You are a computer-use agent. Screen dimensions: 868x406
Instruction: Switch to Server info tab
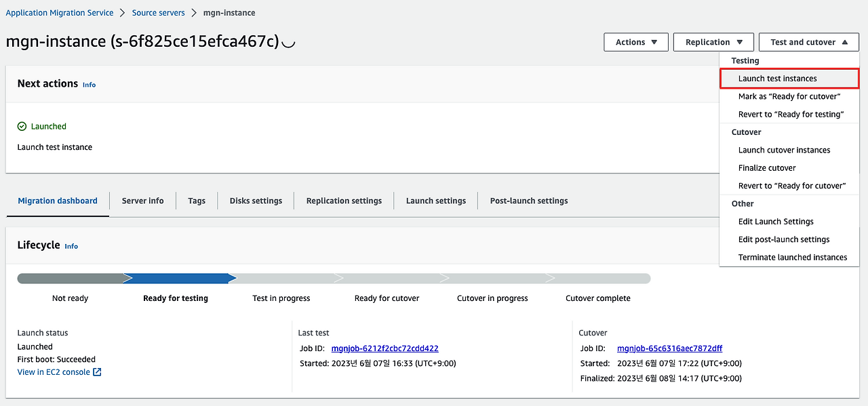pyautogui.click(x=142, y=201)
